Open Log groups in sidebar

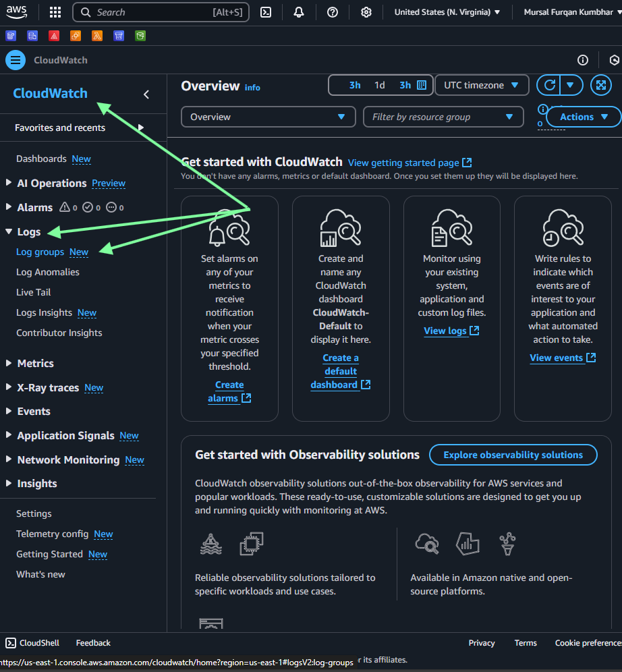[40, 252]
